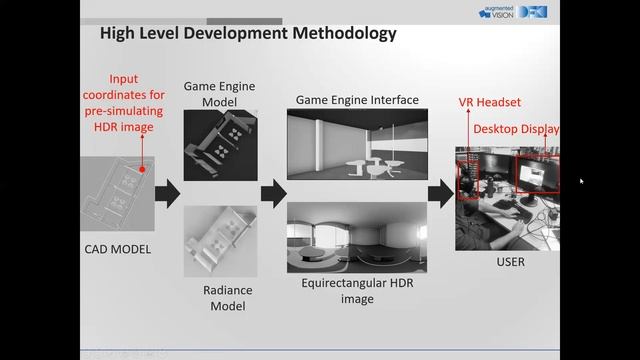Click the 'Equirectangular HDR image' caption

357,291
